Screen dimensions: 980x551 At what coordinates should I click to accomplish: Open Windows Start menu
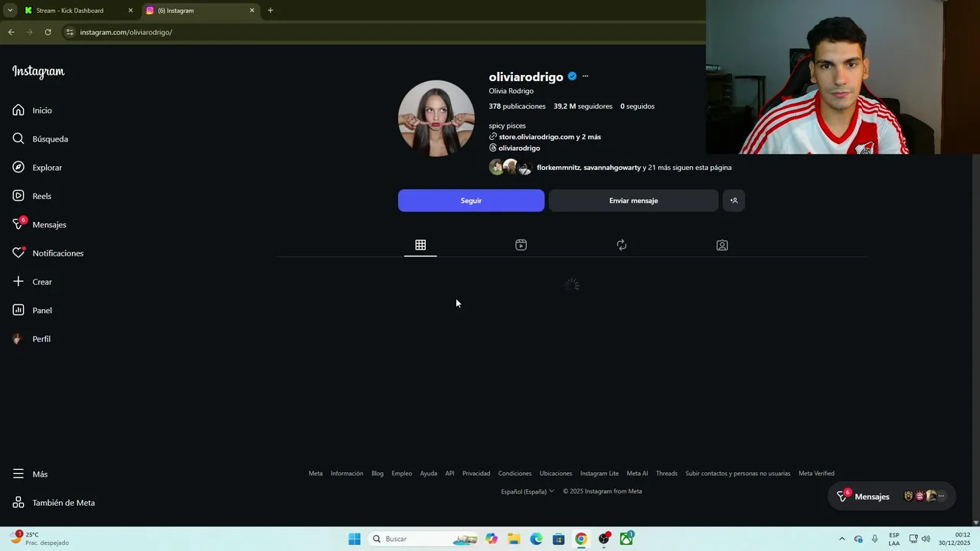click(354, 539)
